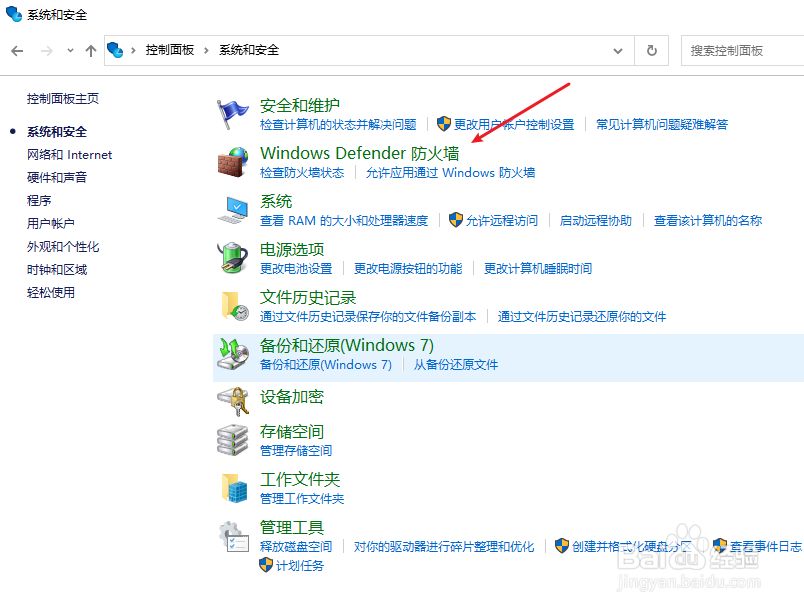
Task: Open the 电源选项 heading link
Action: (x=292, y=250)
